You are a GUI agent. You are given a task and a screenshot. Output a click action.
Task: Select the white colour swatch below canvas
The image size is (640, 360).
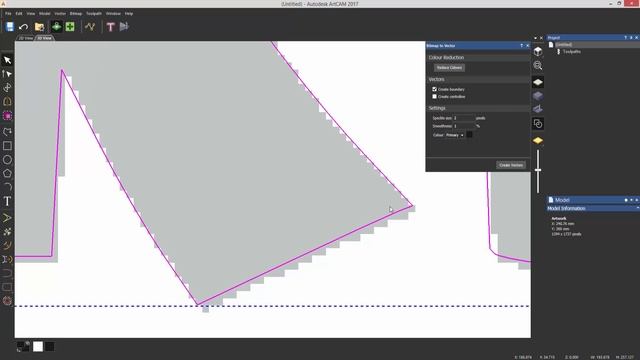(x=38, y=347)
